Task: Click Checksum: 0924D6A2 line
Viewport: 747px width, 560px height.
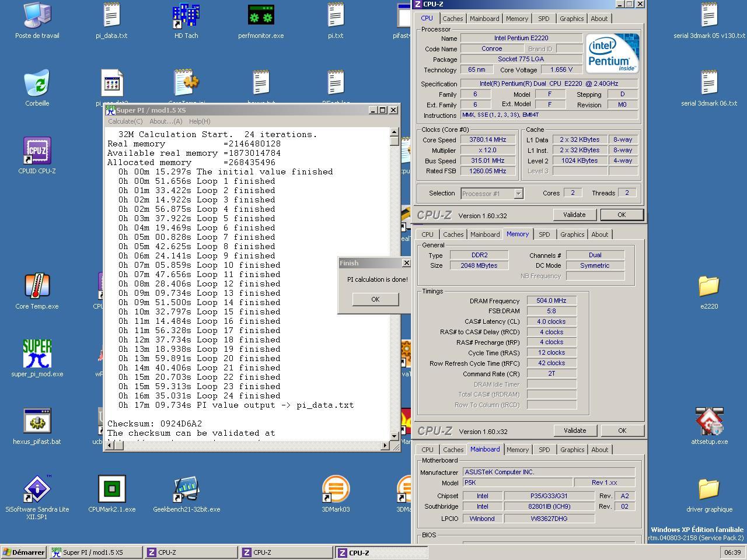Action: tap(155, 423)
